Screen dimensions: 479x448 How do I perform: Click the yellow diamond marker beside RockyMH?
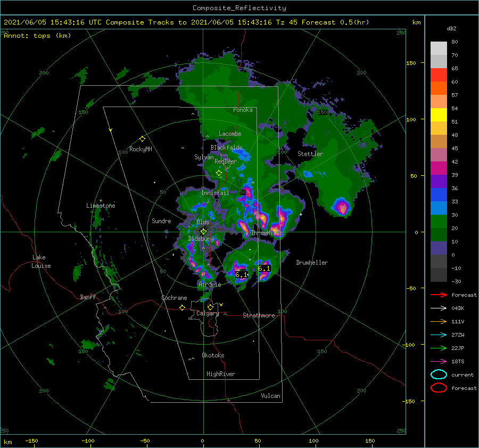tap(142, 139)
